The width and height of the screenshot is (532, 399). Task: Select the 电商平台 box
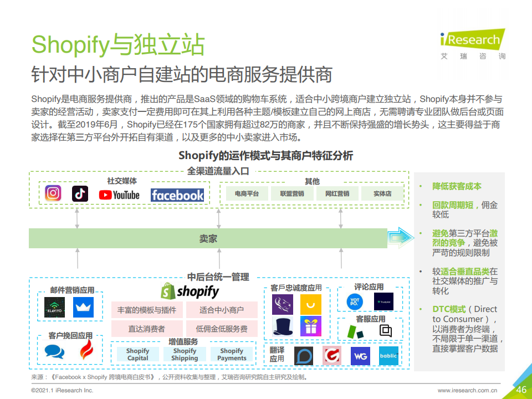click(x=247, y=193)
